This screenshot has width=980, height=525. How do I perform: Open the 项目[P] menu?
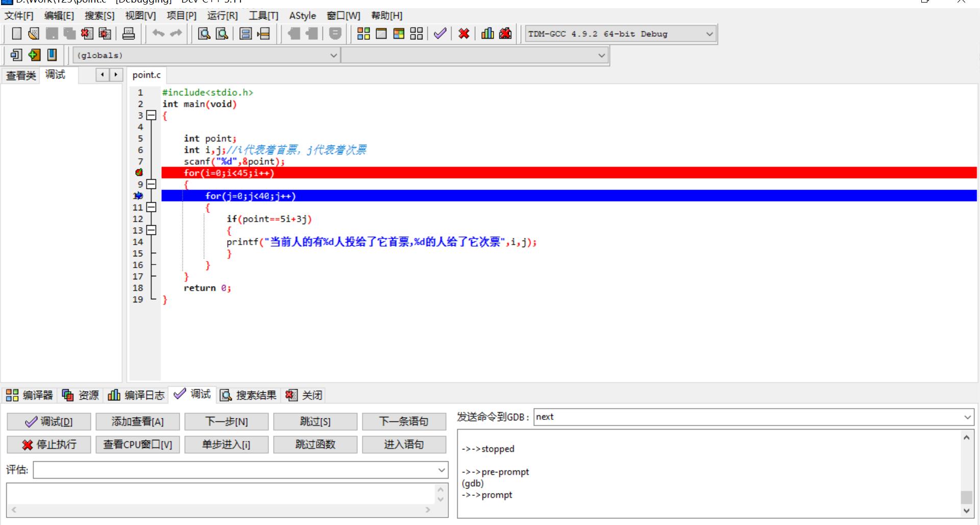tap(181, 16)
